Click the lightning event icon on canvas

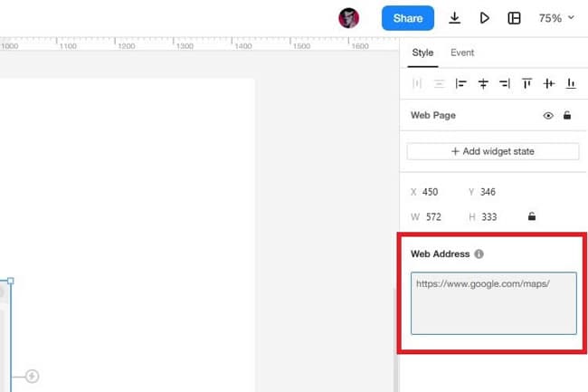32,376
